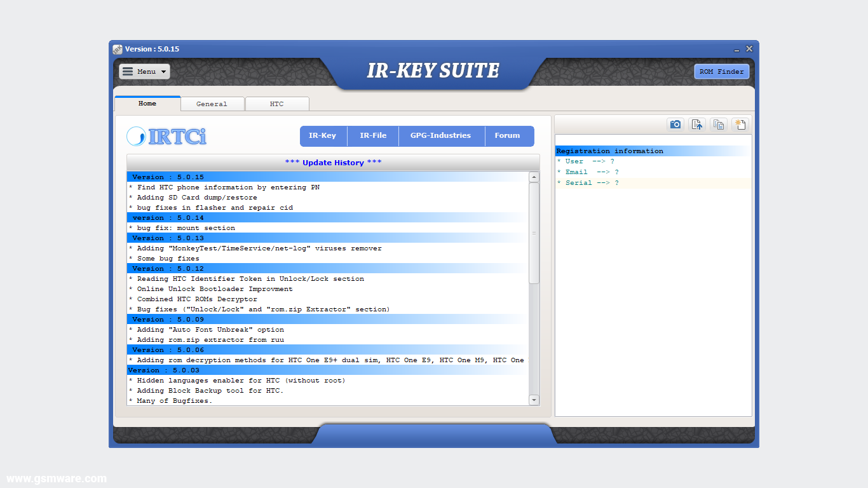Click the rom decryption methods line
This screenshot has height=488, width=868.
[327, 360]
